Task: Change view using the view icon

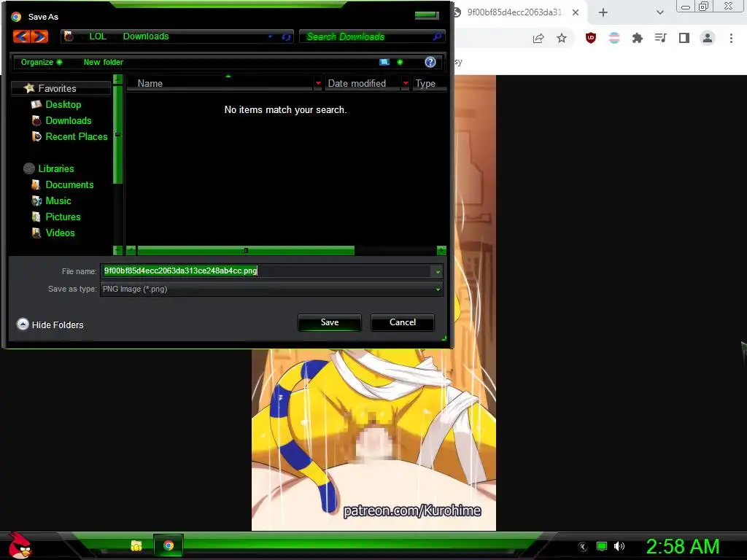Action: click(384, 62)
